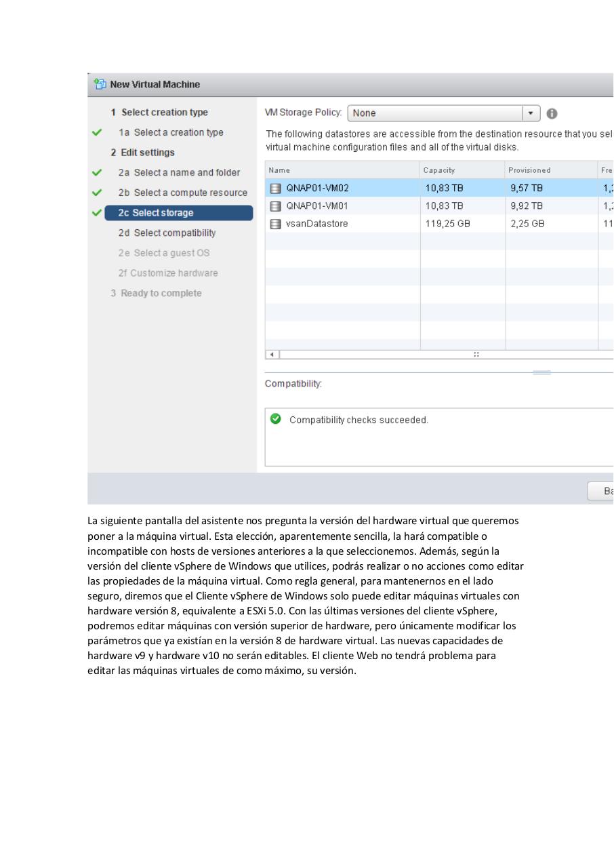Click the datastore icon next to QNAP01-VM01
The width and height of the screenshot is (614, 868).
tap(275, 205)
